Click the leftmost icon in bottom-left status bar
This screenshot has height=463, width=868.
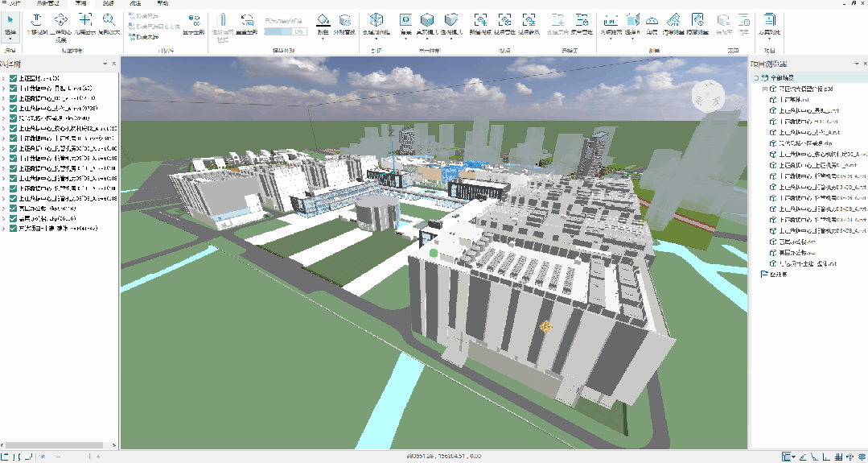click(x=4, y=457)
